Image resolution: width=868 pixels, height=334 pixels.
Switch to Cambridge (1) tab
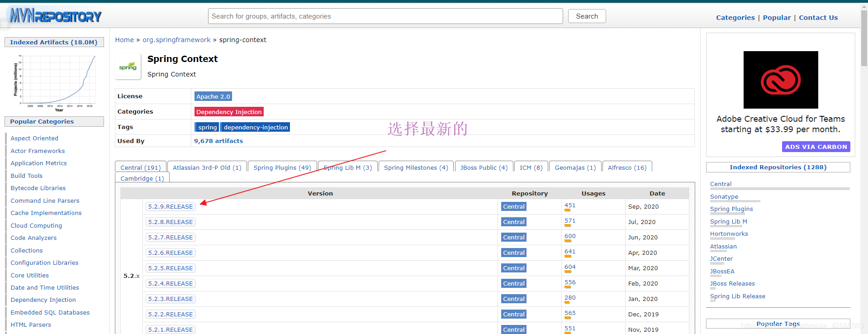[x=142, y=178]
